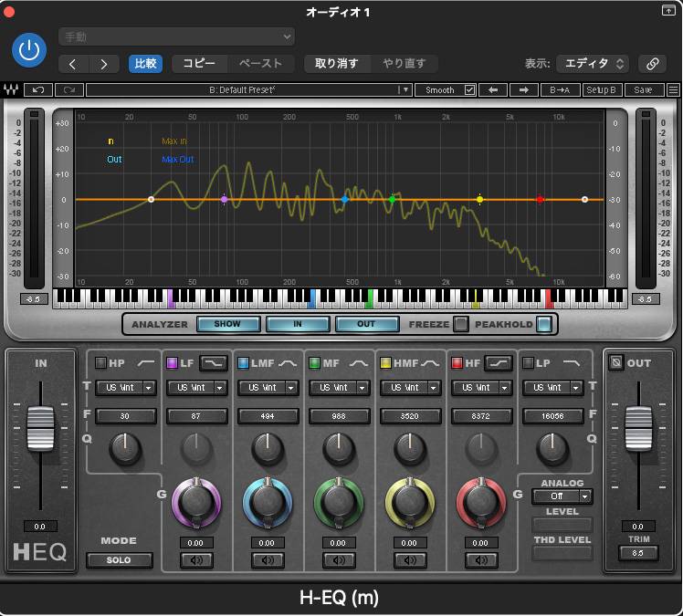Viewport: 683px width, 616px height.
Task: Click the コピー copy button
Action: point(199,64)
